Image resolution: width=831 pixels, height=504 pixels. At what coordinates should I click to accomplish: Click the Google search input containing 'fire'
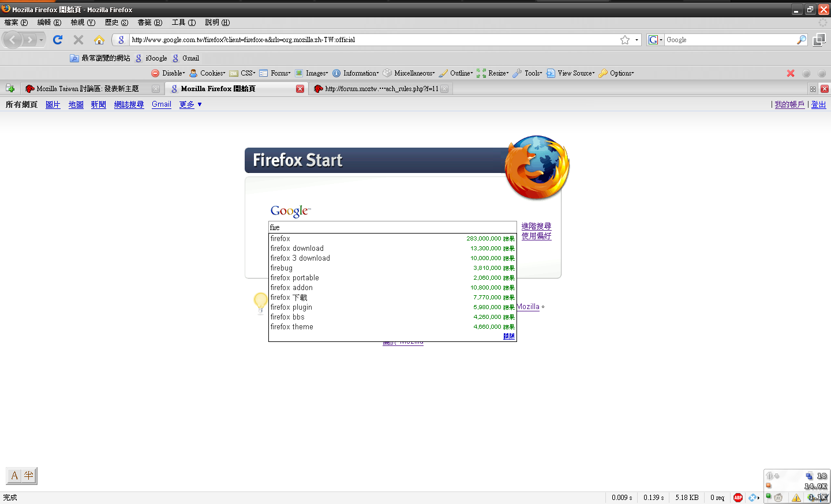(x=392, y=227)
